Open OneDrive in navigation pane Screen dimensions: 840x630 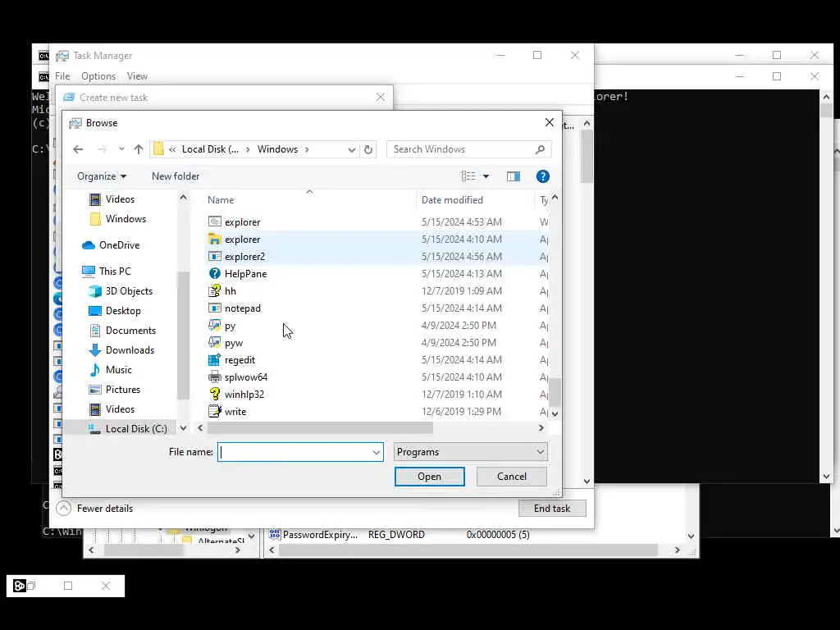(x=119, y=244)
